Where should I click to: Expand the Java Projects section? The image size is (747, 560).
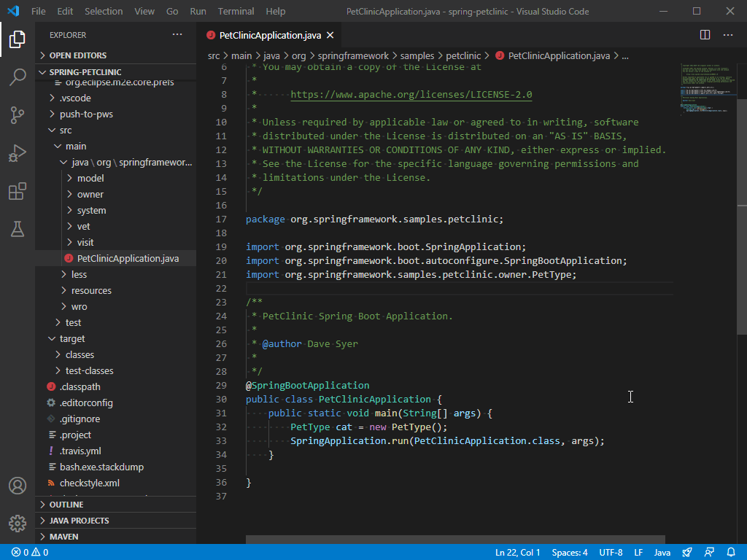click(79, 521)
